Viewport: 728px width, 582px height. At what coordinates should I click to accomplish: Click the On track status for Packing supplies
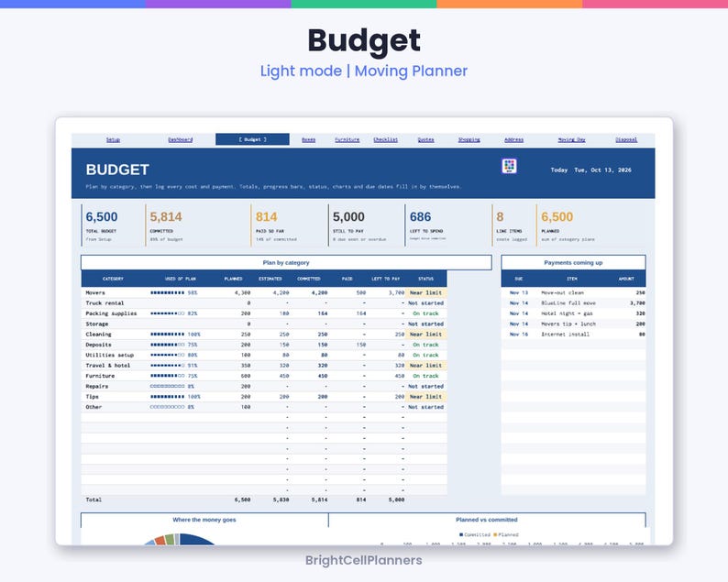pos(425,313)
